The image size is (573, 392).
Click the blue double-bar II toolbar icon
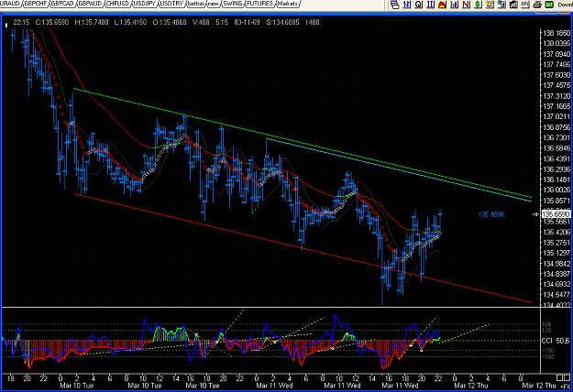tap(431, 5)
